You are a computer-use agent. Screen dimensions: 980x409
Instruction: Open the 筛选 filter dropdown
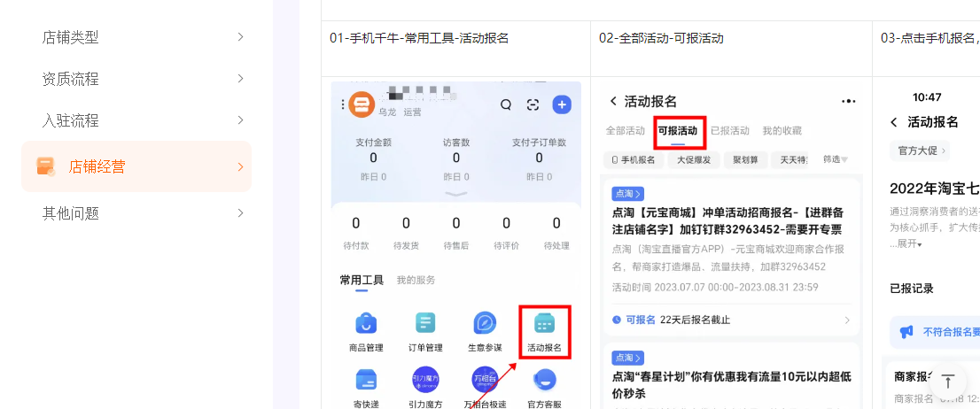pos(836,159)
